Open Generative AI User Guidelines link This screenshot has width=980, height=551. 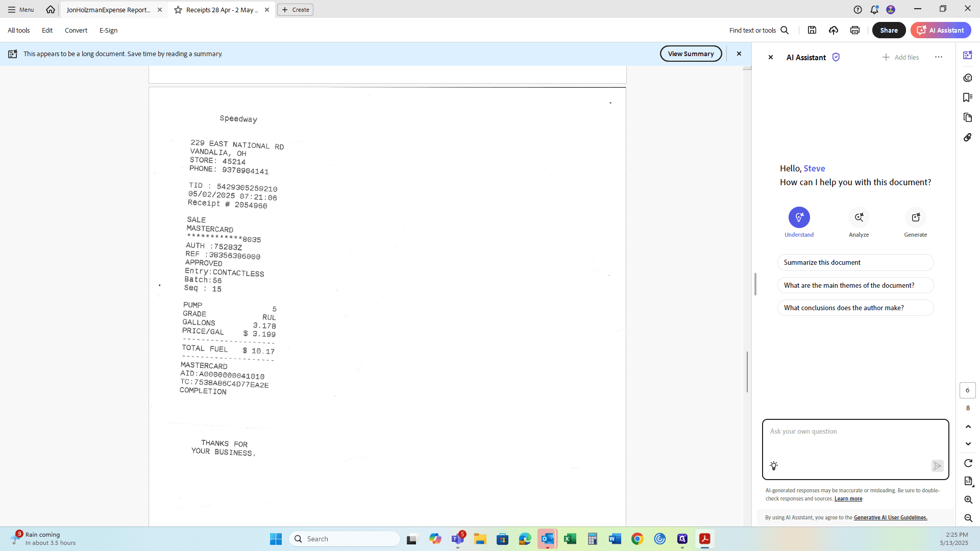click(x=891, y=517)
